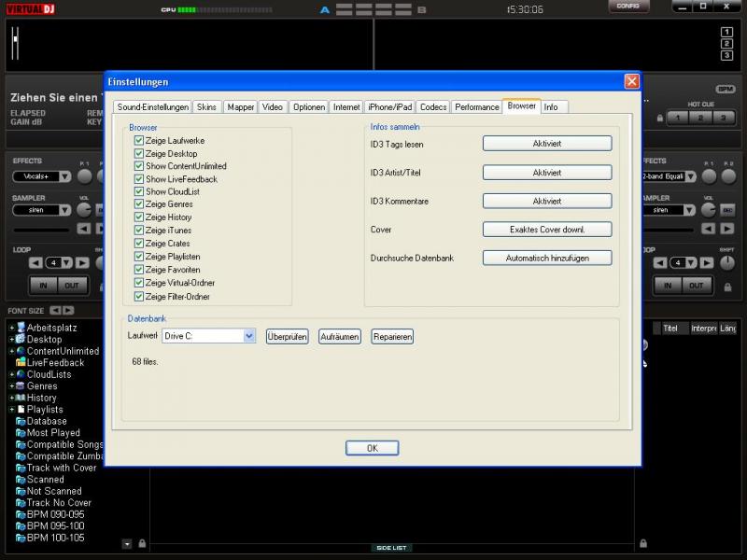Open left deck loop length dropdown
This screenshot has width=747, height=560.
point(66,263)
